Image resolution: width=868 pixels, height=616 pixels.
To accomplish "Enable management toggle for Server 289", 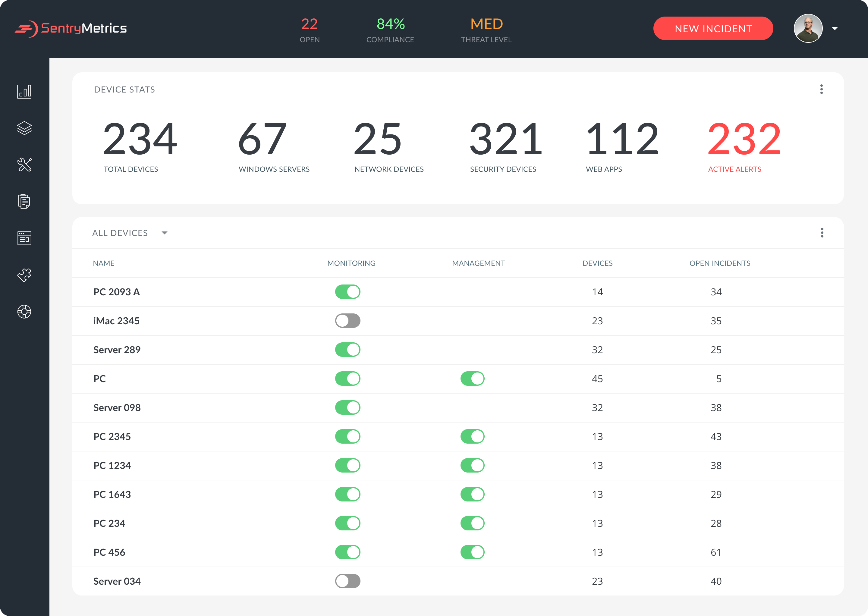I will [473, 349].
